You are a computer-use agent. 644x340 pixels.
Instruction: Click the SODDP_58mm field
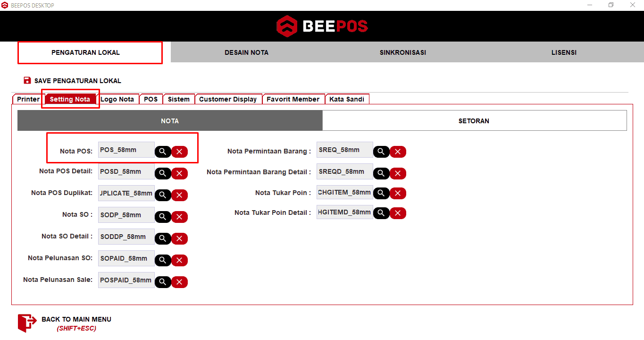tap(126, 237)
